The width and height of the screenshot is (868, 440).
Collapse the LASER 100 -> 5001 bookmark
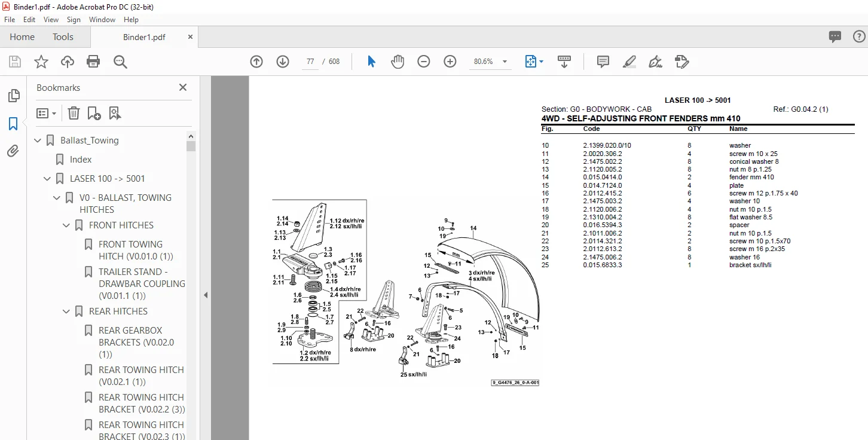click(x=47, y=179)
